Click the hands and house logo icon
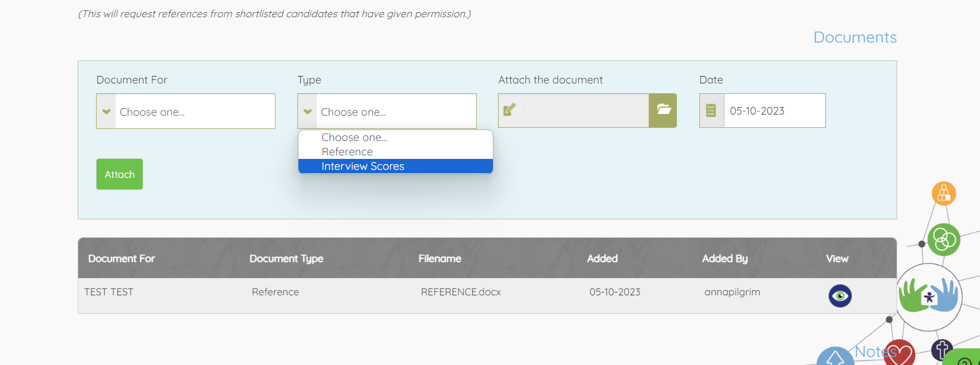The width and height of the screenshot is (980, 365). click(929, 296)
